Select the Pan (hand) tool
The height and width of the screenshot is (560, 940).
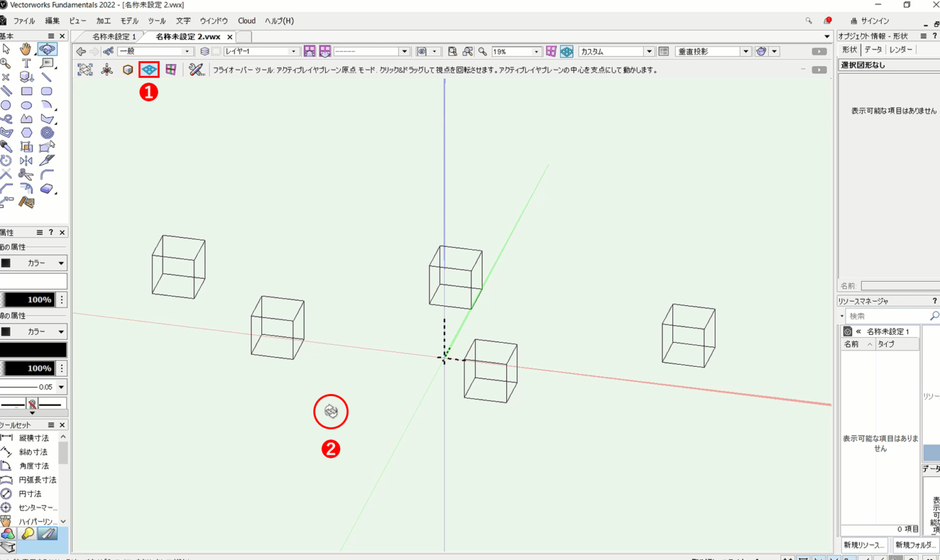(26, 49)
